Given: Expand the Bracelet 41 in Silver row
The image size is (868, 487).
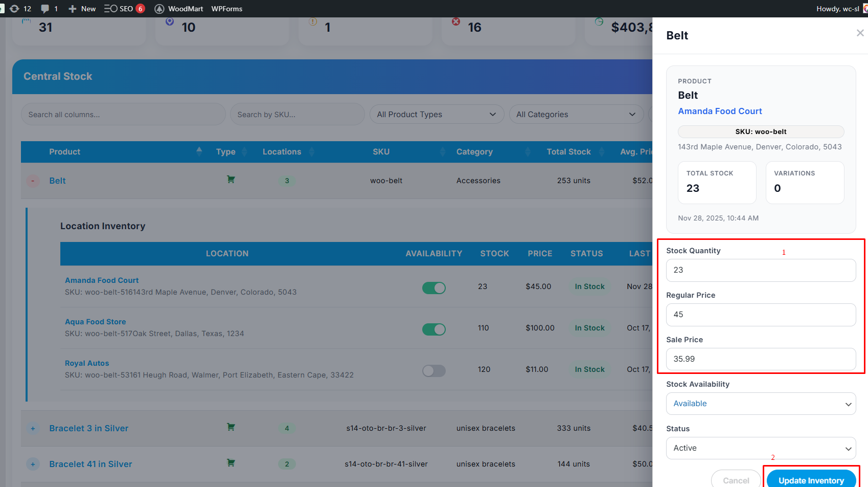Looking at the screenshot, I should [33, 464].
